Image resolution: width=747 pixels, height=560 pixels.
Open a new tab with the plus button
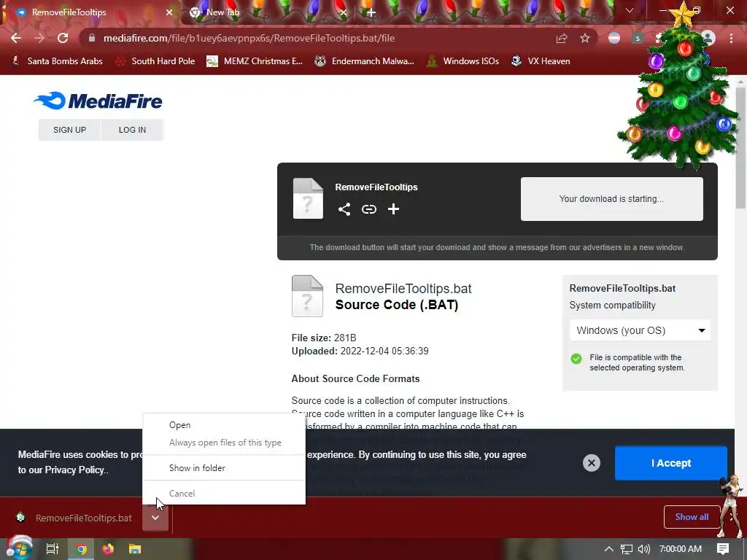point(371,12)
